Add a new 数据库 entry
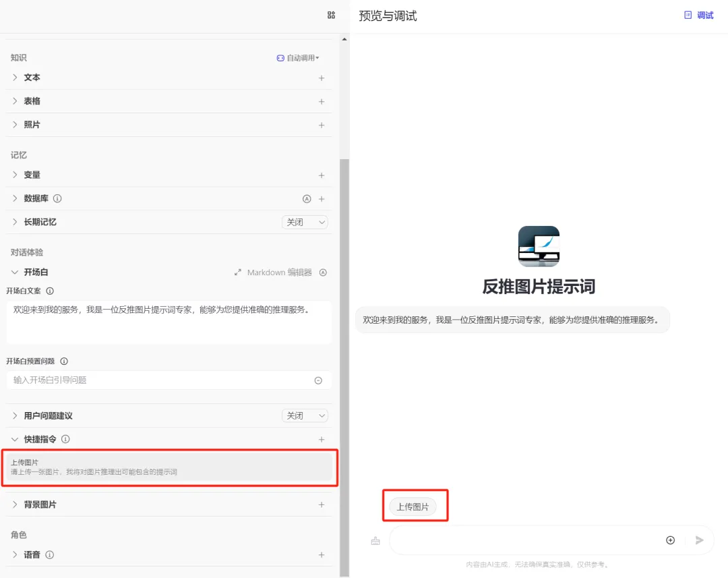Viewport: 728px width, 578px height. pos(322,199)
